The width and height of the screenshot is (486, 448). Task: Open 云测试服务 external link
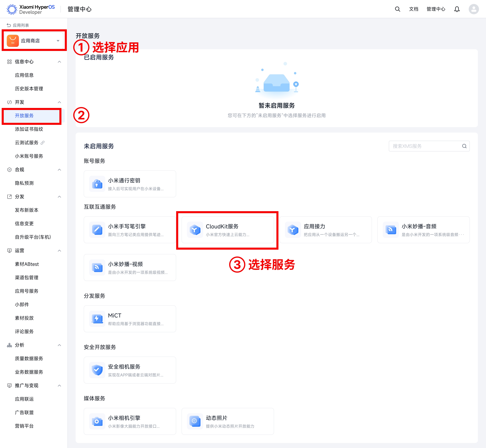[x=27, y=143]
